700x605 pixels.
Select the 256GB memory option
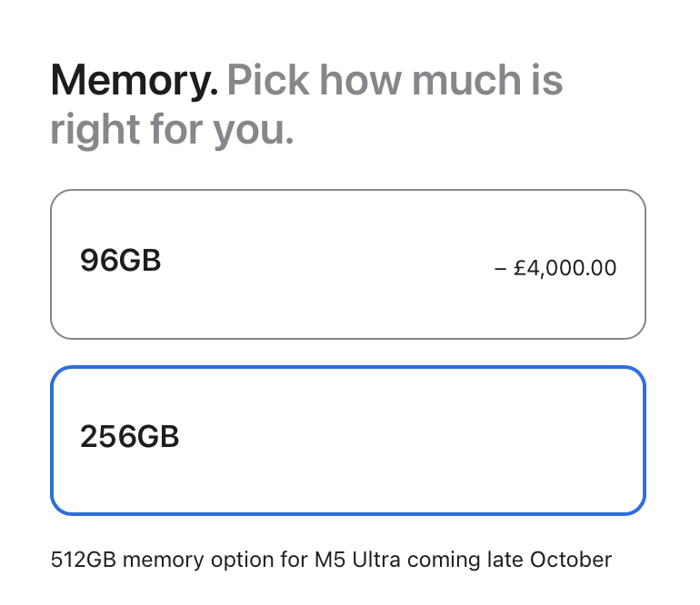(x=348, y=441)
